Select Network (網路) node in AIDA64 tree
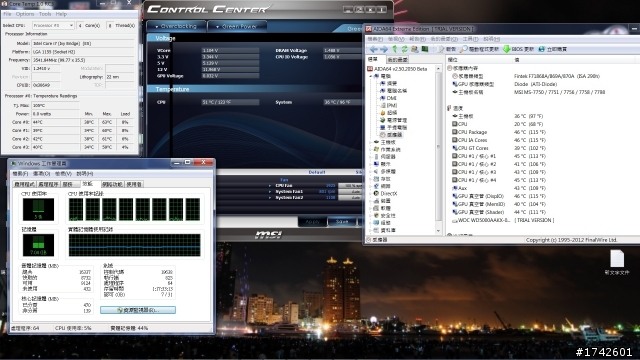The width and height of the screenshot is (640, 360). click(382, 186)
